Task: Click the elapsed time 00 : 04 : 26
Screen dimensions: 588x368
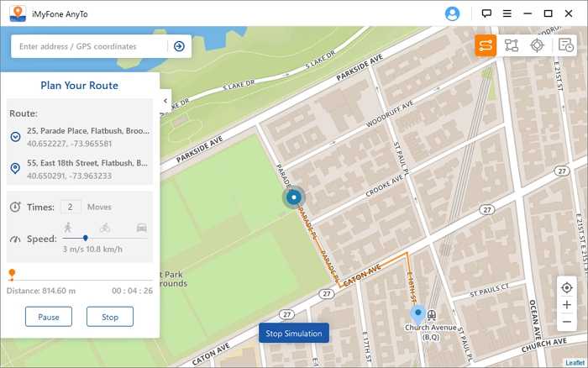Action: tap(132, 291)
